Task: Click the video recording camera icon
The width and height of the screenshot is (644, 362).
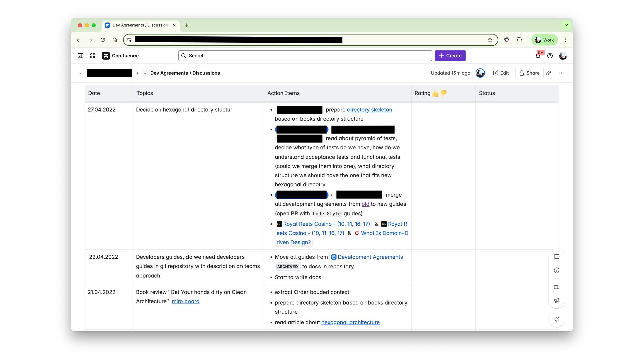Action: click(x=557, y=287)
